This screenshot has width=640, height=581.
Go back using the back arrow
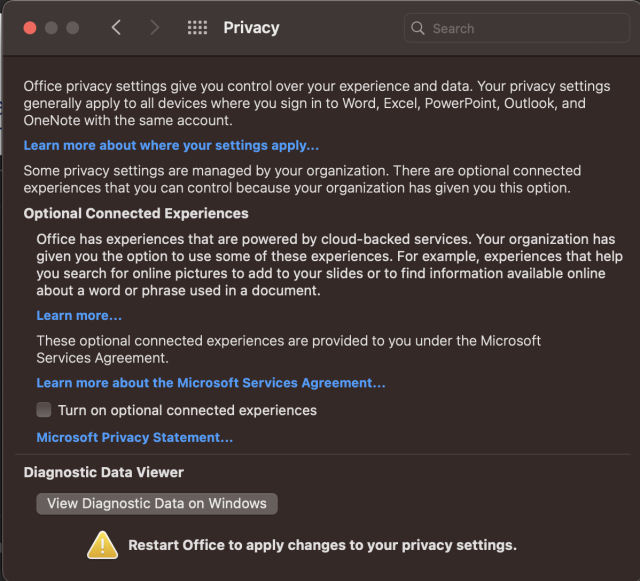coord(116,28)
